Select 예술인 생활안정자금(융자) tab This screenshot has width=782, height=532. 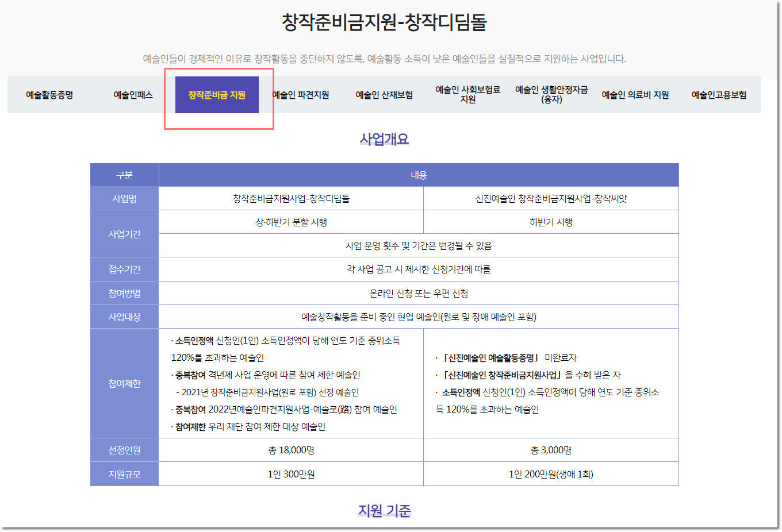[x=551, y=95]
